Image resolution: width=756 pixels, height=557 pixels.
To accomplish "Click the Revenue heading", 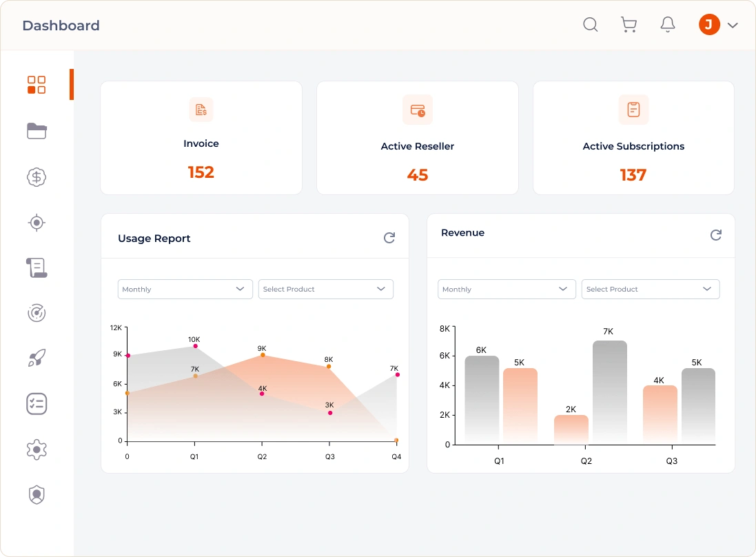I will coord(463,232).
